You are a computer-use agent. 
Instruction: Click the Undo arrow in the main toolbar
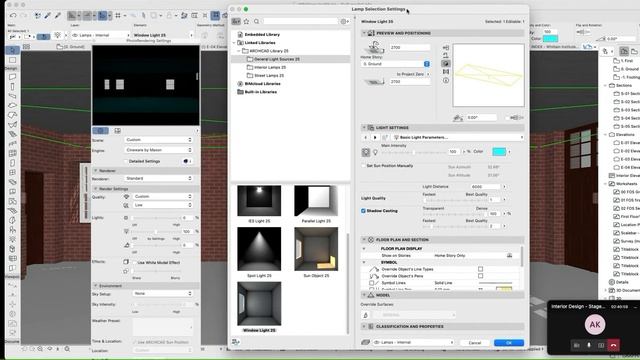click(13, 16)
